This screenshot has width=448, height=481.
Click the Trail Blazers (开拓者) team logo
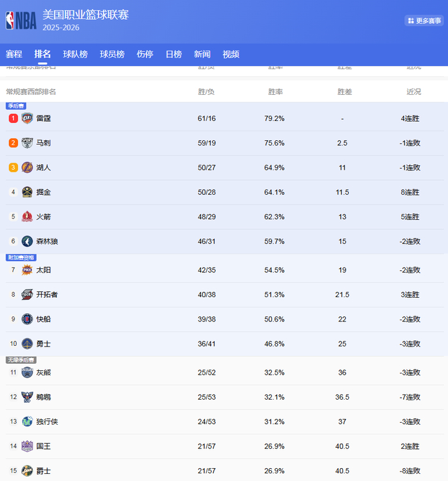pos(27,295)
